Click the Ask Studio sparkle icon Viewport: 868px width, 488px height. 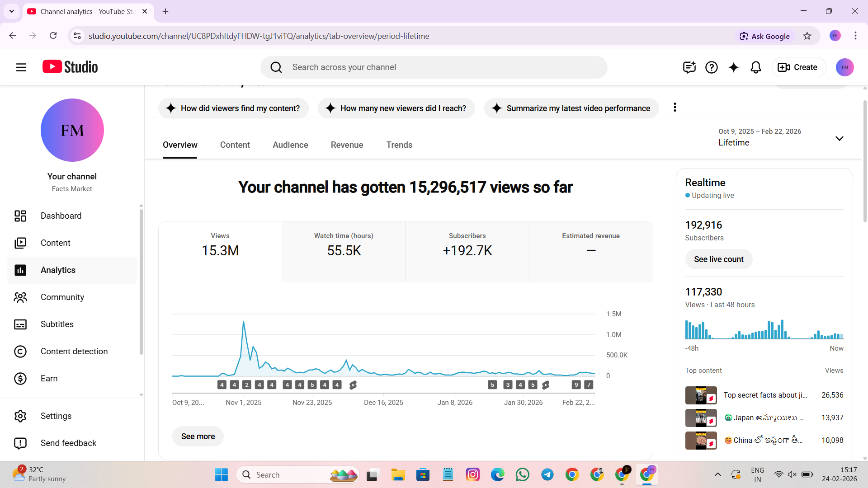coord(733,67)
